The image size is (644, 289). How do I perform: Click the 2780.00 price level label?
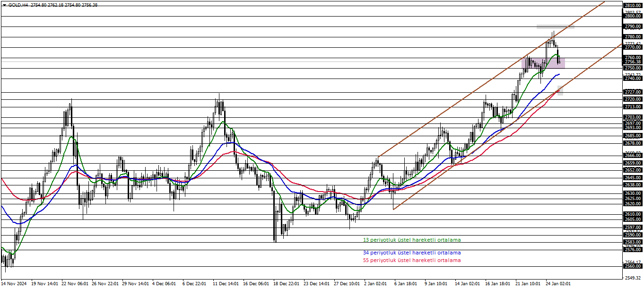point(633,37)
